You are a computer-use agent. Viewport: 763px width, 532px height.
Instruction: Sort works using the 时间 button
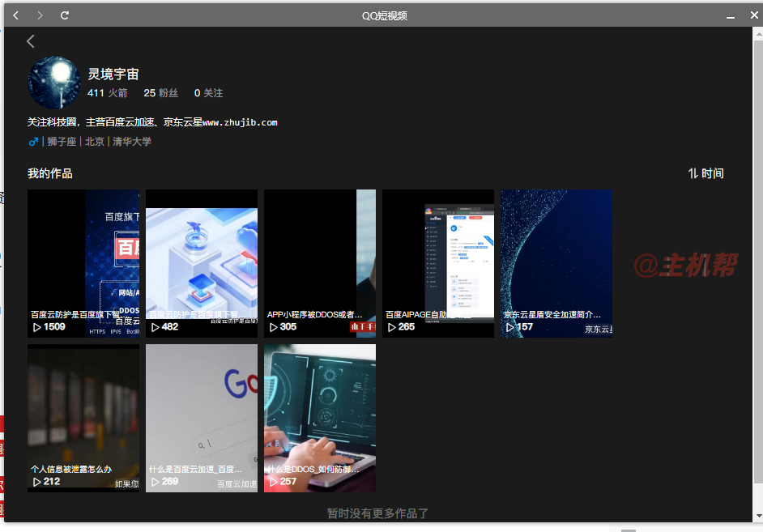click(x=706, y=173)
